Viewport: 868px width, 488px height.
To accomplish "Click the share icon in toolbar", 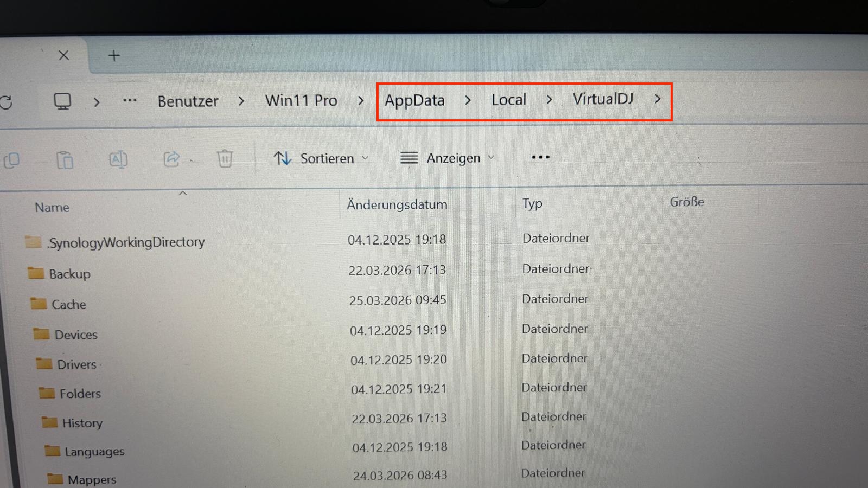I will point(171,159).
